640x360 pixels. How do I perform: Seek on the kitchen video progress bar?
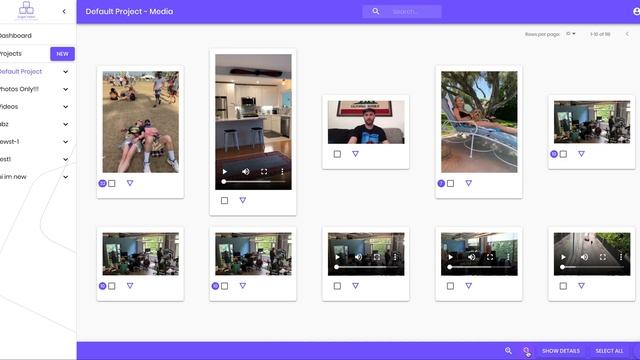click(253, 182)
